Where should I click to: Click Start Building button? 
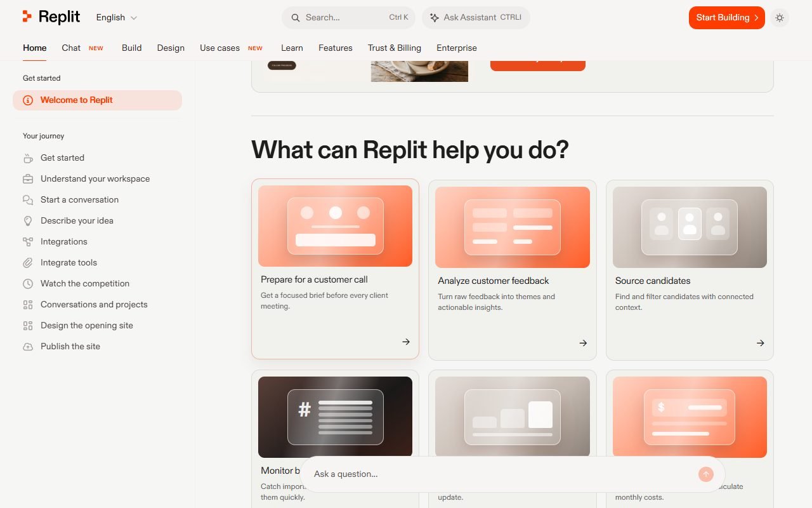727,18
